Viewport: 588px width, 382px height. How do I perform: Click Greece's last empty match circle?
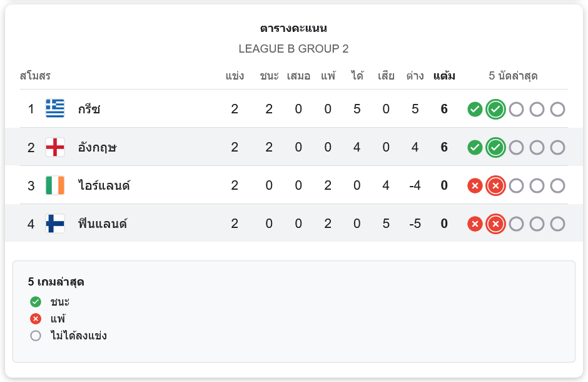[x=557, y=109]
